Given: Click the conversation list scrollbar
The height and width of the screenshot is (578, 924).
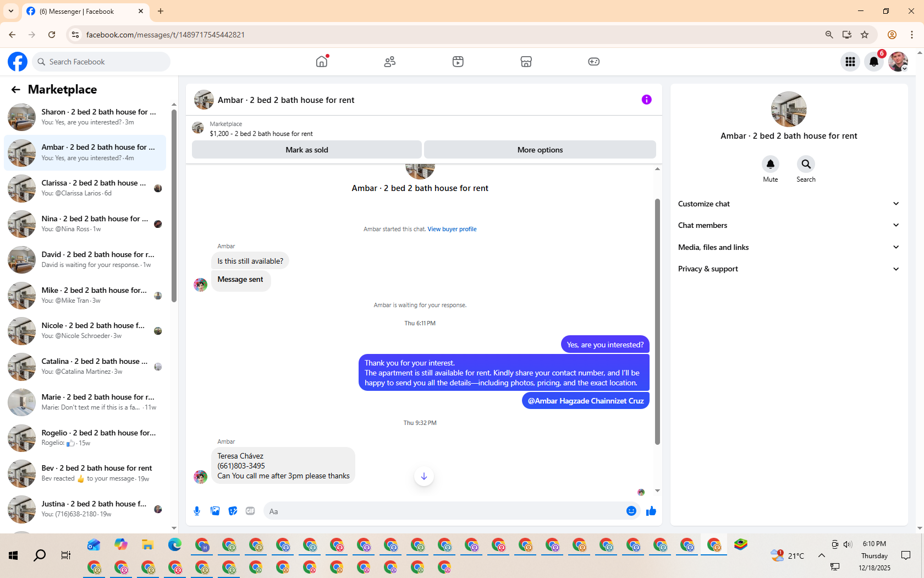Looking at the screenshot, I should [174, 206].
